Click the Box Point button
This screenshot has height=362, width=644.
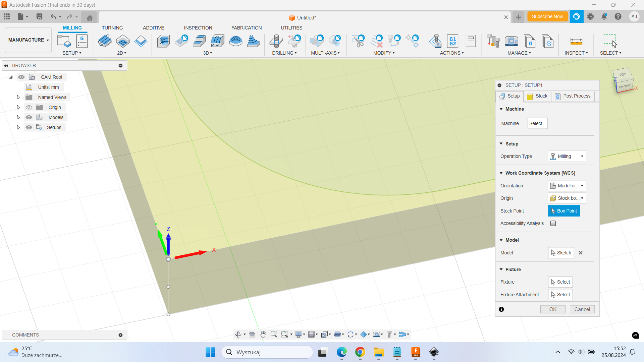(564, 211)
